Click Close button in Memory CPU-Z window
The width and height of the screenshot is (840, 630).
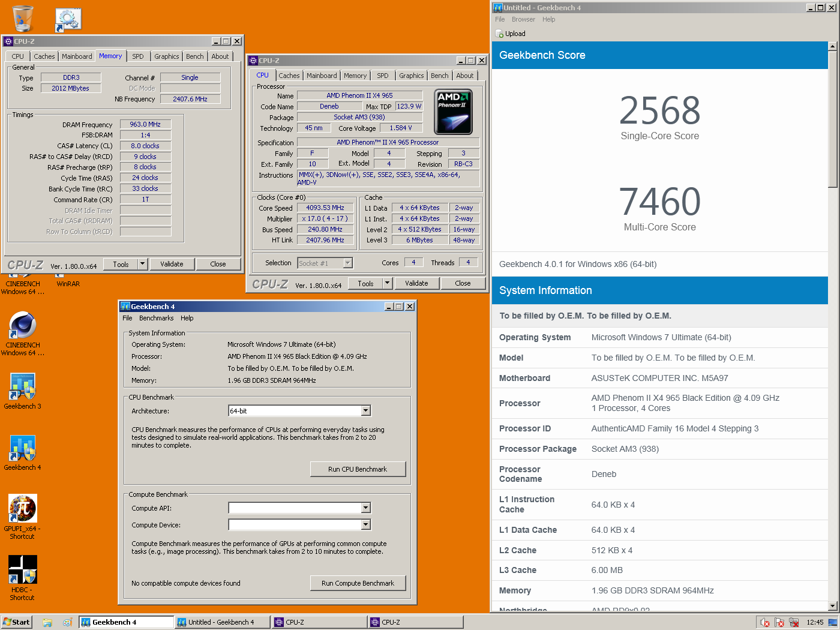pos(218,264)
